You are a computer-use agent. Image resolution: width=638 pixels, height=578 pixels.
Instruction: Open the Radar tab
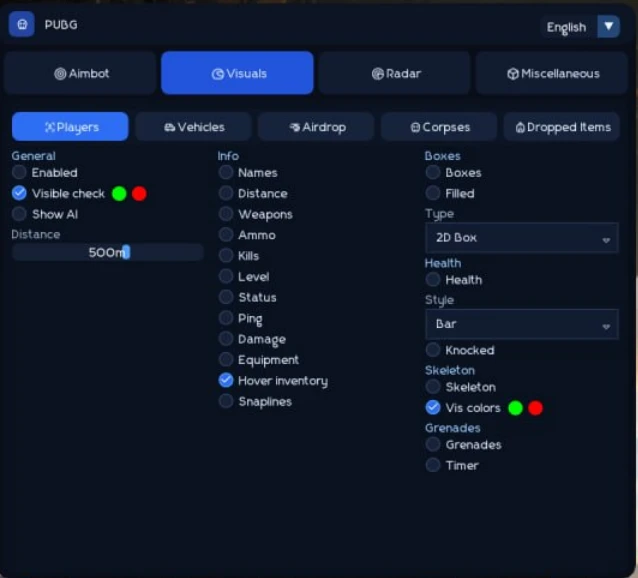[395, 73]
